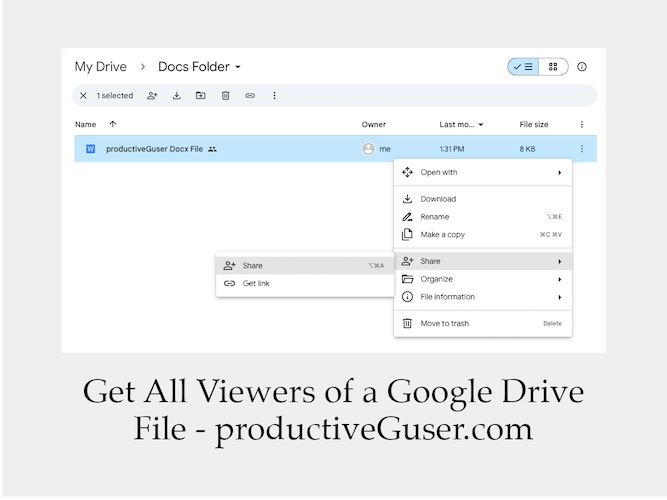Choose Make a copy in context menu
Image resolution: width=667 pixels, height=500 pixels.
tap(483, 235)
